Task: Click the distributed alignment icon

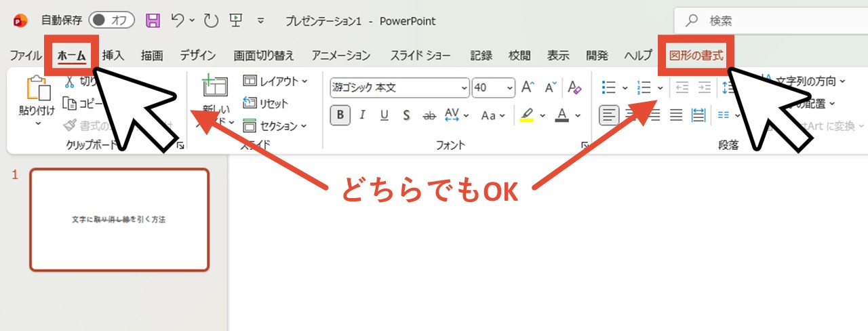Action: pyautogui.click(x=698, y=115)
